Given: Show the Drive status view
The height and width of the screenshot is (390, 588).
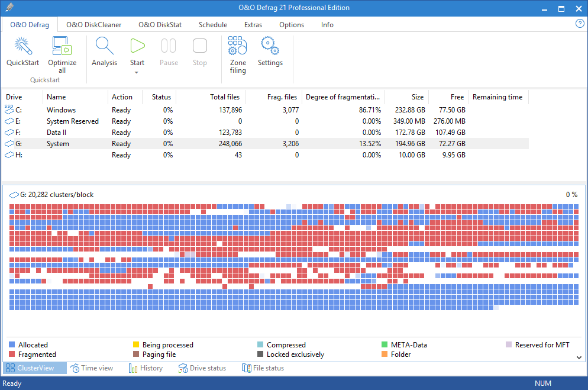Looking at the screenshot, I should 202,368.
